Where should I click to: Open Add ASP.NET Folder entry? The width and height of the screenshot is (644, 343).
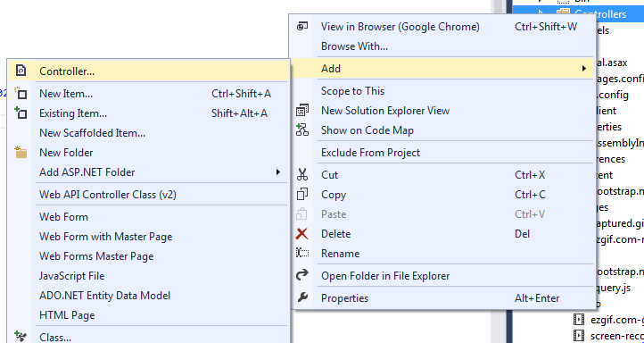pos(148,171)
